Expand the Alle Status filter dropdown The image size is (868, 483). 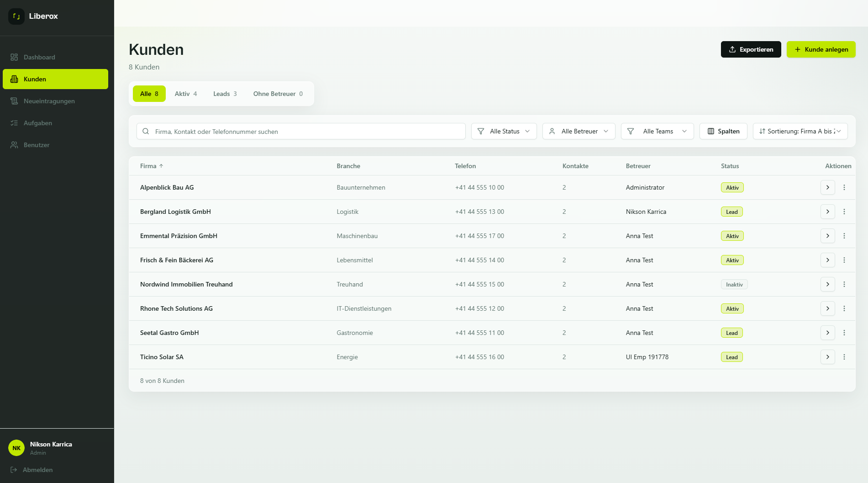504,131
